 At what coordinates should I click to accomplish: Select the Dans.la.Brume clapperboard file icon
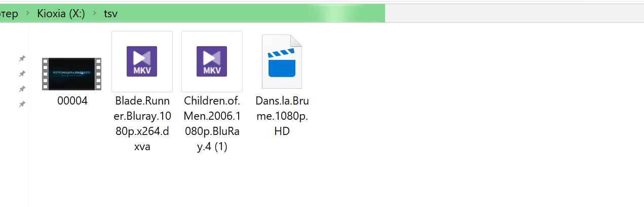pyautogui.click(x=282, y=61)
